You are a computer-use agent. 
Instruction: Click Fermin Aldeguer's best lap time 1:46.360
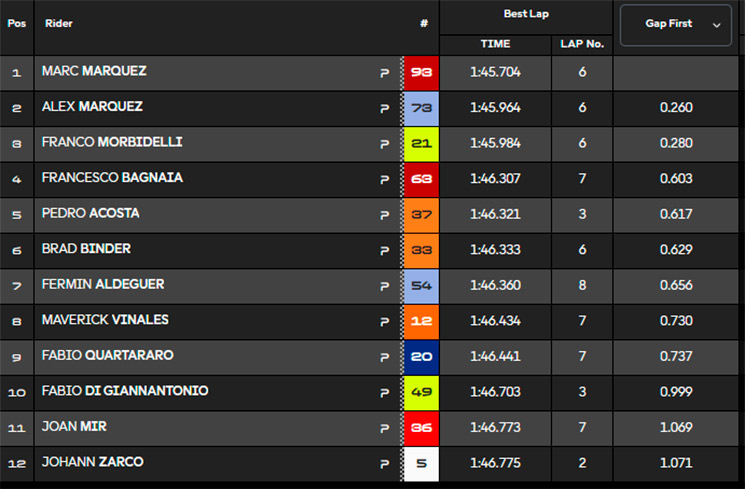[495, 285]
